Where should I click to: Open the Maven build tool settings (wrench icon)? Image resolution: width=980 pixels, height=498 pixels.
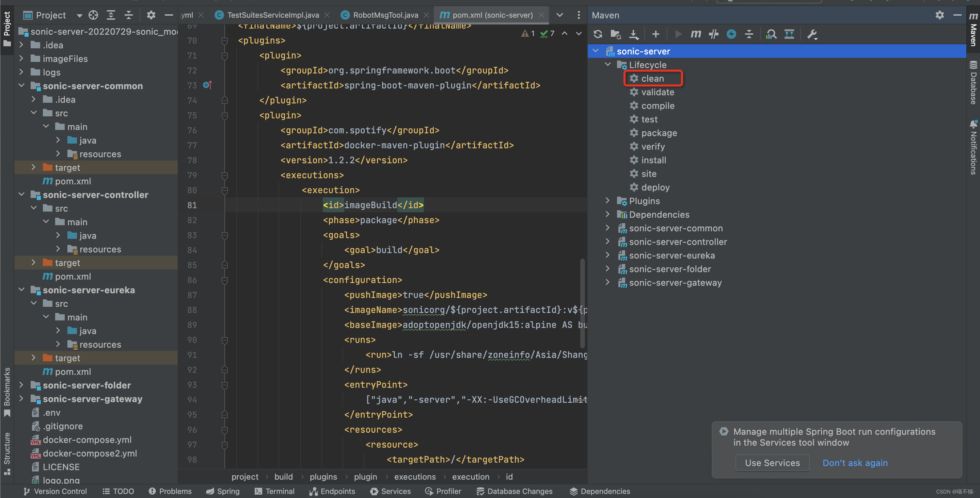point(812,34)
